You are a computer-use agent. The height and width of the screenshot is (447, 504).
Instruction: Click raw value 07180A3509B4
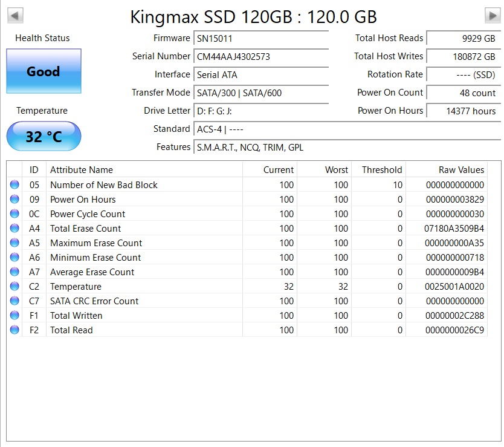pos(454,228)
